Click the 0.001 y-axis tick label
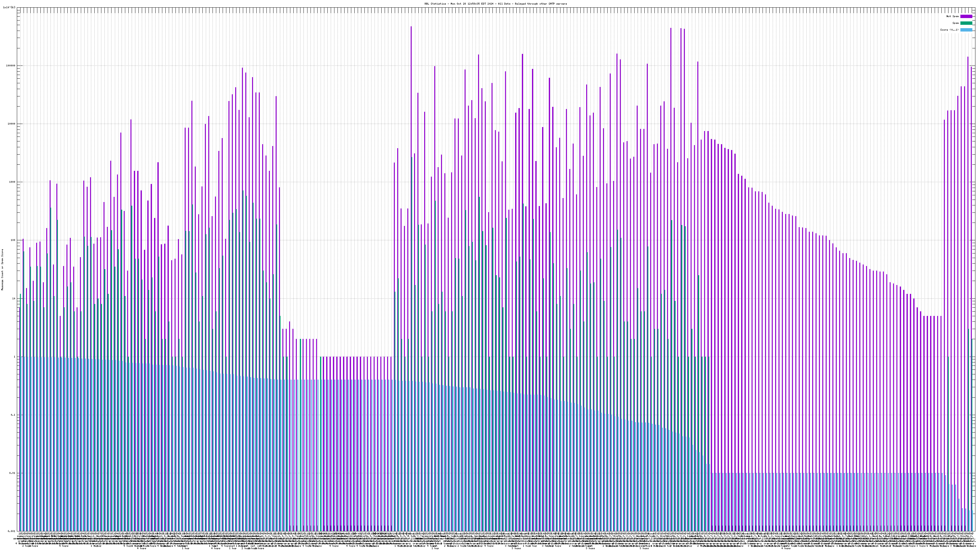Screen dimensions: 980x551 (x=11, y=531)
